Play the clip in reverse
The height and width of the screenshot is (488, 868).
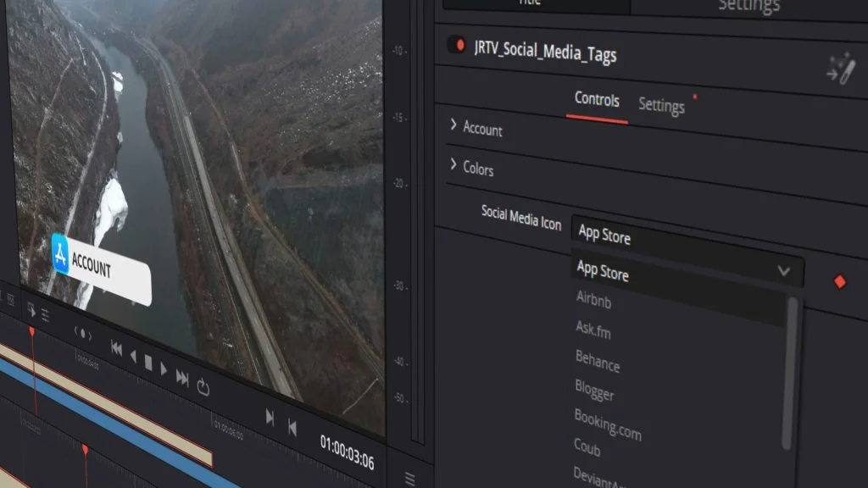tap(133, 357)
